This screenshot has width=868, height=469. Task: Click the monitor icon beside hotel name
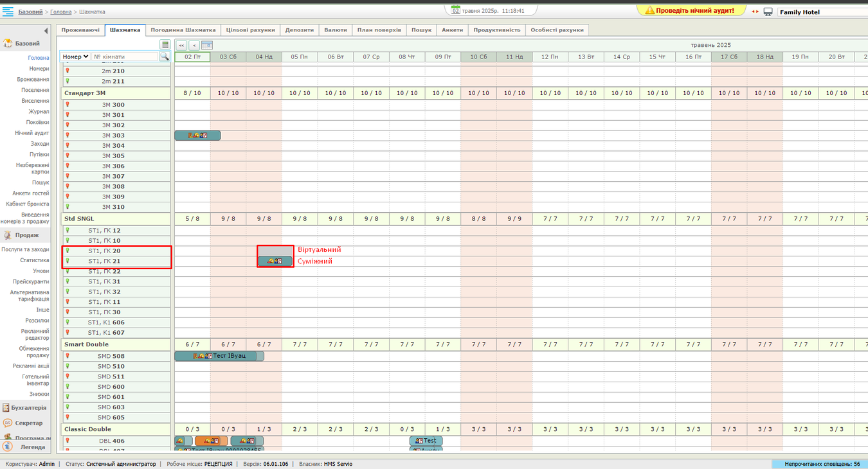(768, 12)
